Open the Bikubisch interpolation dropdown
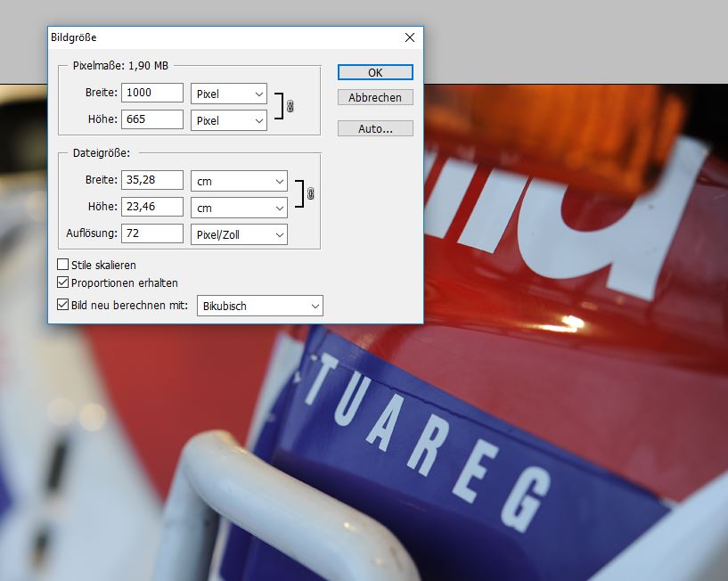This screenshot has width=728, height=581. [259, 306]
